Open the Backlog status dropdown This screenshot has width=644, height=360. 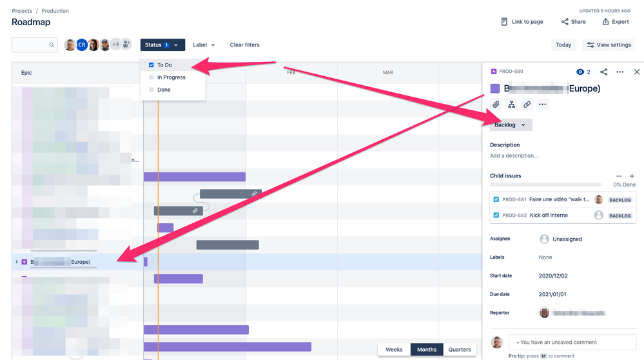[511, 125]
